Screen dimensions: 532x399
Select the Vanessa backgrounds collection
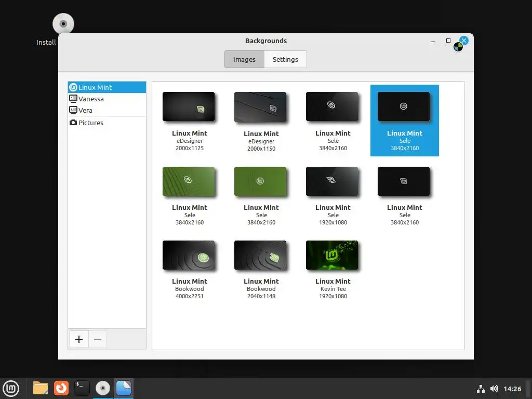(x=107, y=99)
